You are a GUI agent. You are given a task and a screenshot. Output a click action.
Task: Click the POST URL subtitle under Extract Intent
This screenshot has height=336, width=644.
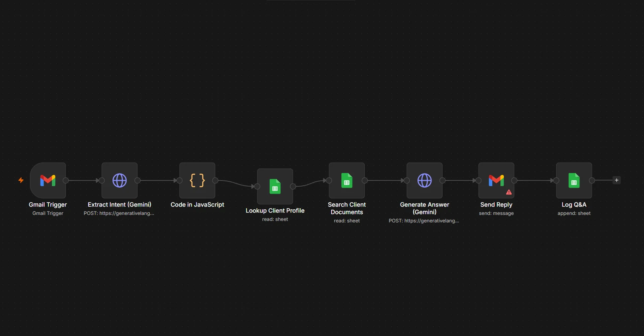[119, 213]
